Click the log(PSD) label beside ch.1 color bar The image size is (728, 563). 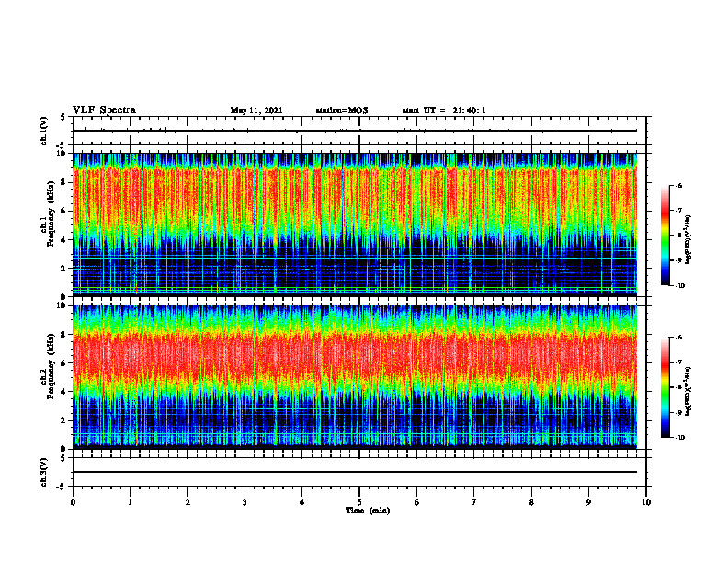[x=688, y=239]
